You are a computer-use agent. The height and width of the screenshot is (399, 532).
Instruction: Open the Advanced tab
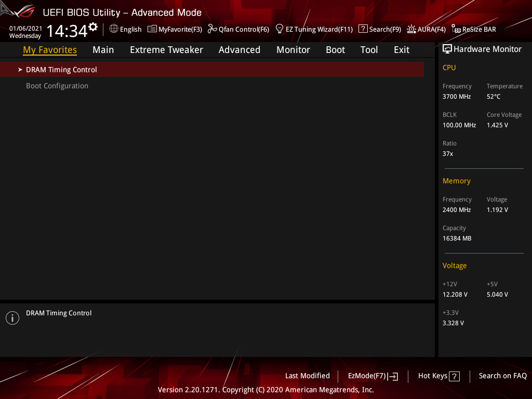tap(239, 50)
